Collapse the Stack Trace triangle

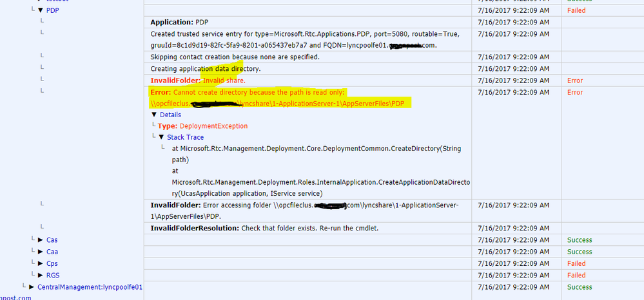pyautogui.click(x=161, y=137)
